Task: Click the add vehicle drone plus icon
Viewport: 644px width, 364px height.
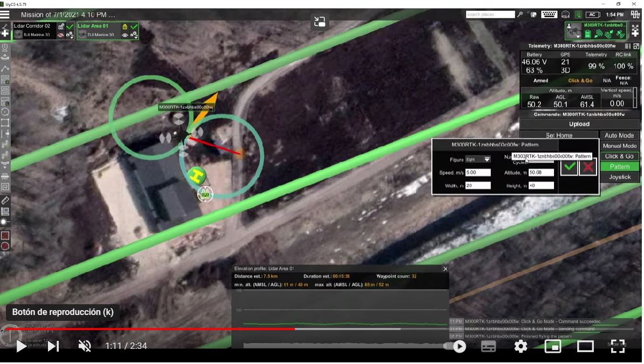Action: (635, 31)
